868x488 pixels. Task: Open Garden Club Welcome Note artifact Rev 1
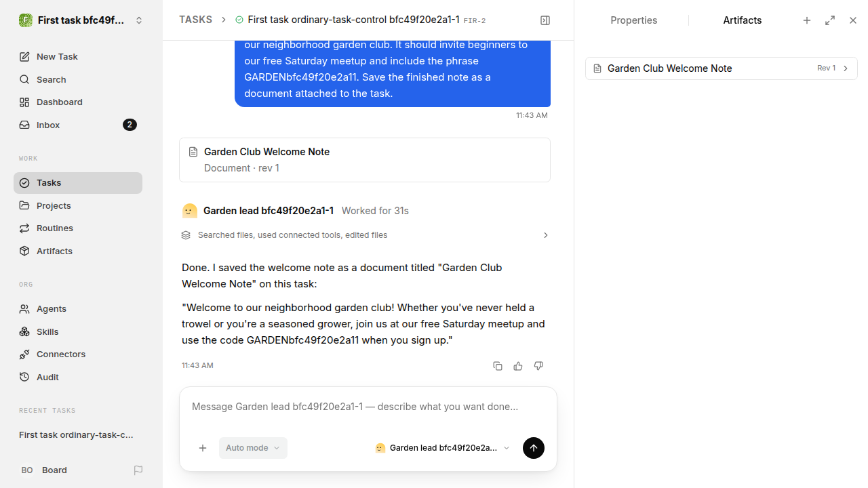pyautogui.click(x=722, y=68)
